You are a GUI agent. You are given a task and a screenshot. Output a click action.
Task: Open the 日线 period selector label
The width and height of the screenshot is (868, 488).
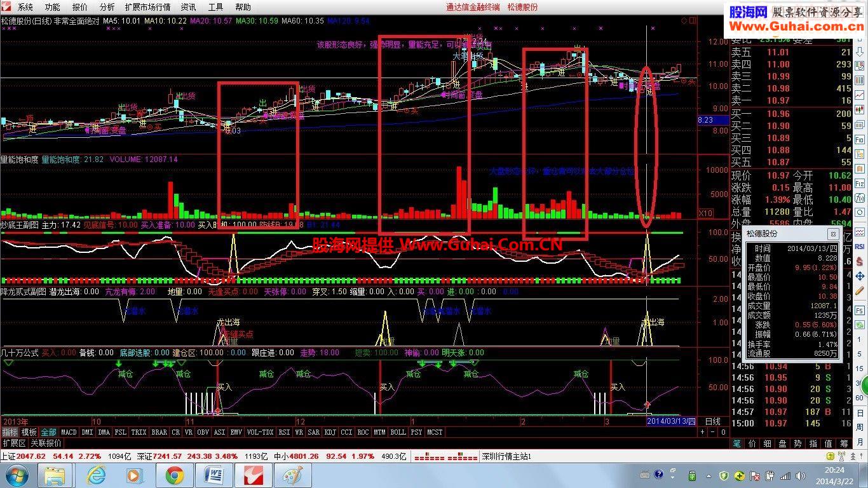pyautogui.click(x=713, y=421)
